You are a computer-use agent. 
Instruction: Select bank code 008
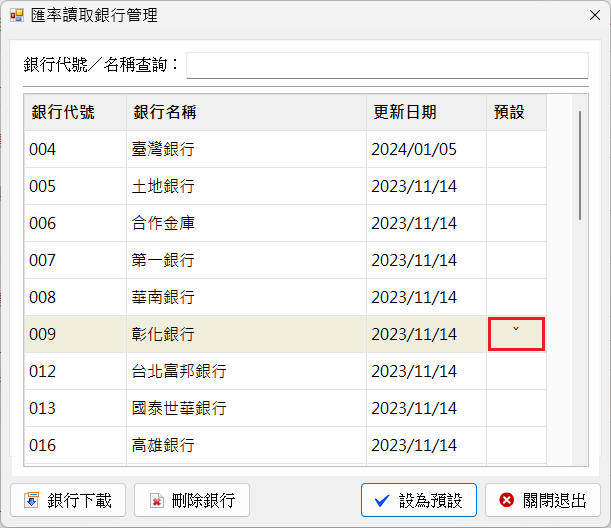pos(42,297)
